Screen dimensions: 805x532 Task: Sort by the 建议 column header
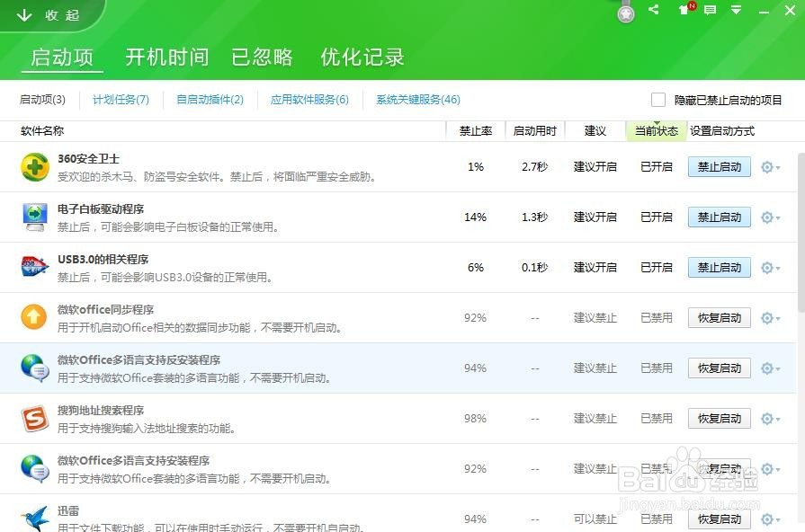[x=595, y=131]
